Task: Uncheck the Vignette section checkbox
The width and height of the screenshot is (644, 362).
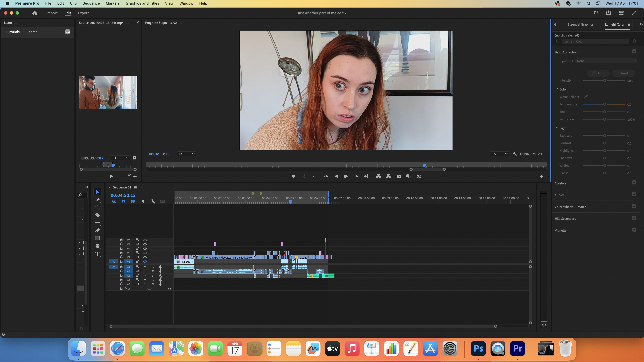Action: point(634,230)
